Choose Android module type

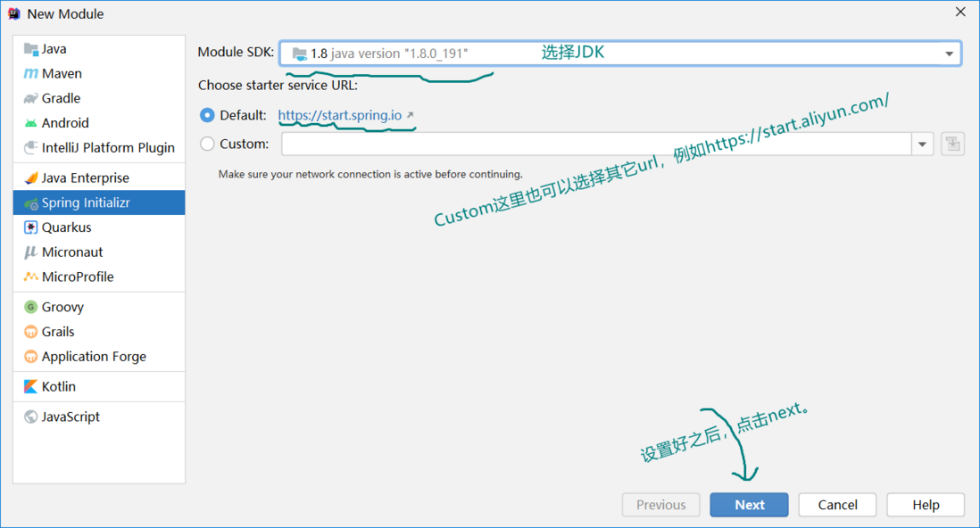pyautogui.click(x=99, y=123)
